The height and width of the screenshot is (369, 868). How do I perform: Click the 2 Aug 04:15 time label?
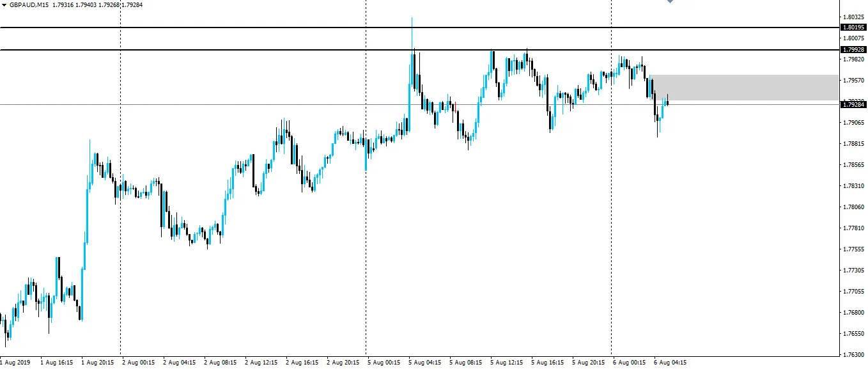click(x=179, y=362)
